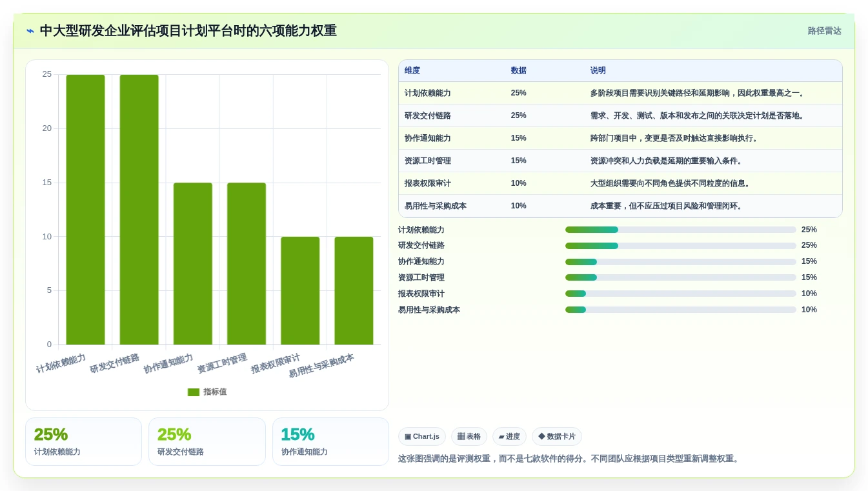Click the 报表权限审计 bar in chart
868x491 pixels.
click(300, 291)
